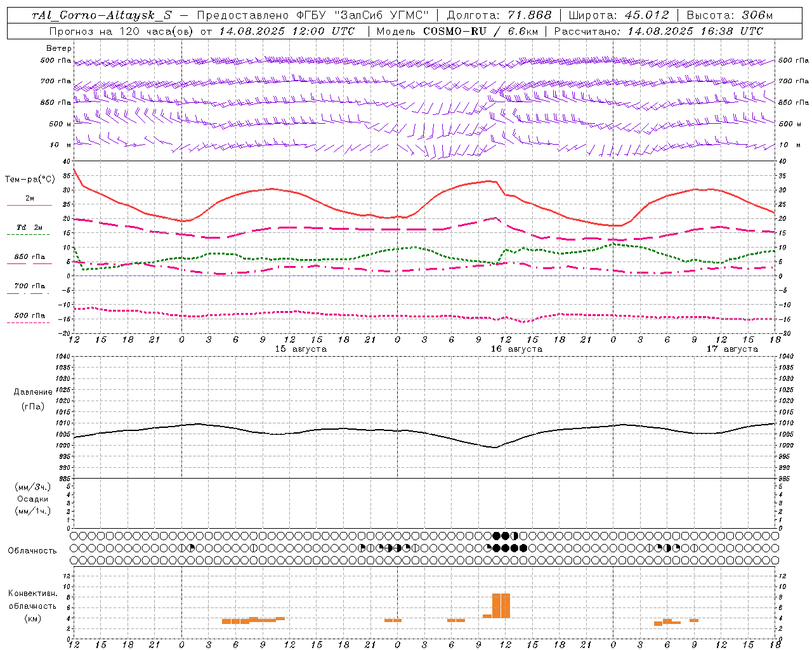Click the pink dash-dot line sample under 700 гПа legend

click(29, 293)
